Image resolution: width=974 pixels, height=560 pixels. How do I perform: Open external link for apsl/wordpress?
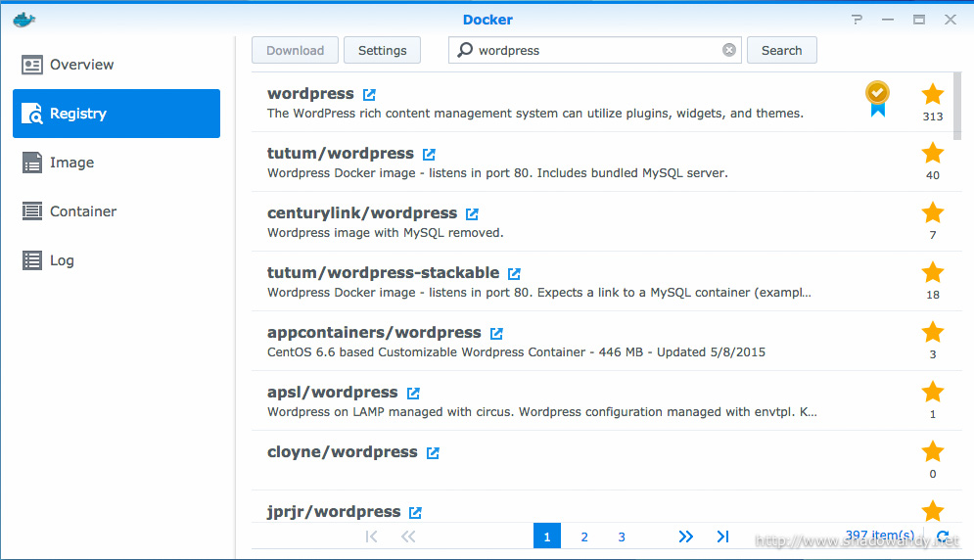(413, 393)
